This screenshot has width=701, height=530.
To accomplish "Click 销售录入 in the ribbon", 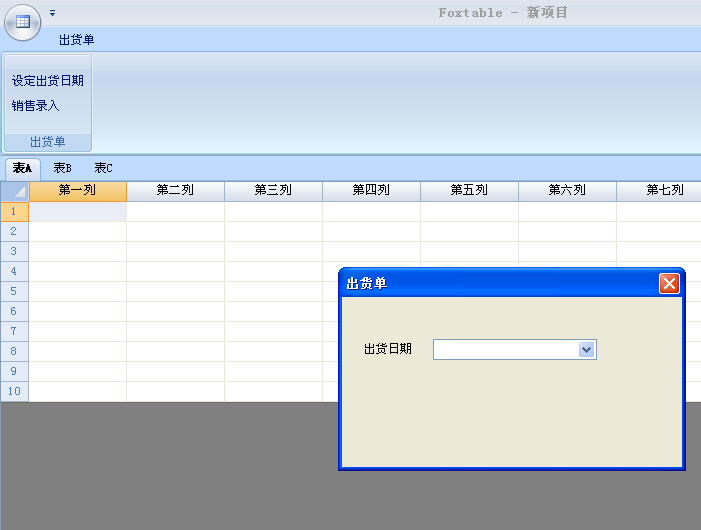I will pos(35,105).
